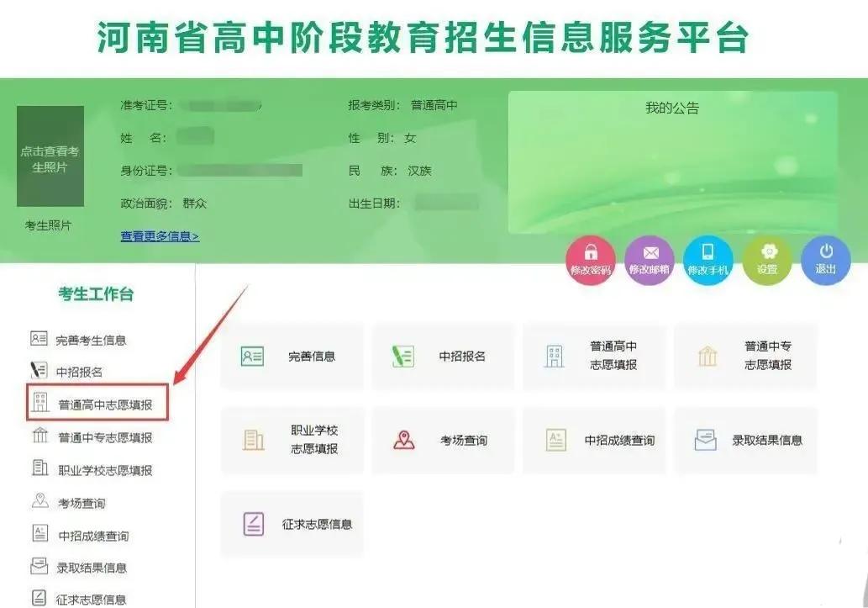868x608 pixels.
Task: Open the 修改密码 (change password) icon
Action: [x=590, y=260]
